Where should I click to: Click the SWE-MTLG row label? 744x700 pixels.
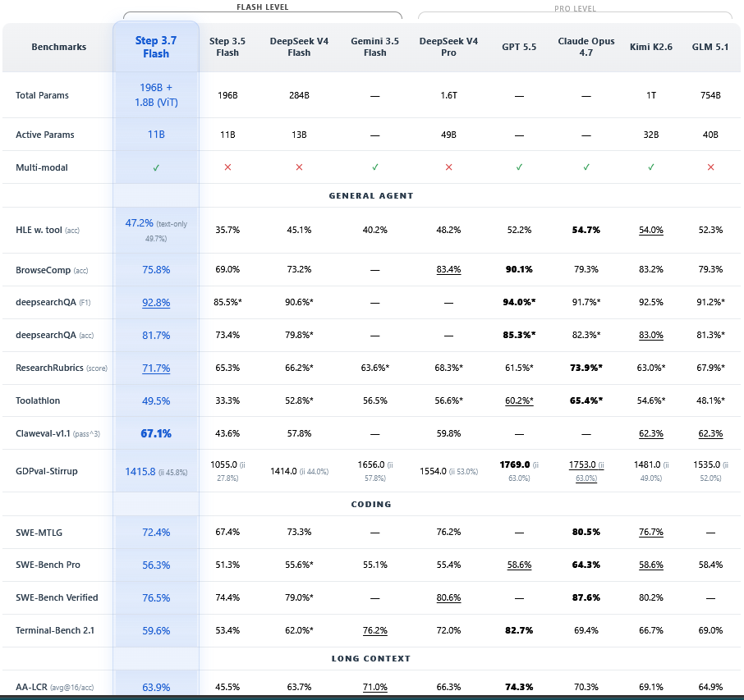pos(39,533)
